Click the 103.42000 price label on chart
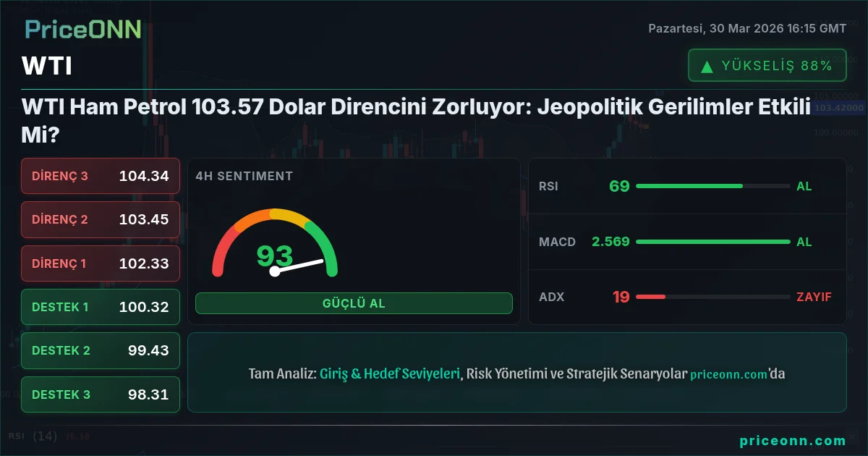 838,108
